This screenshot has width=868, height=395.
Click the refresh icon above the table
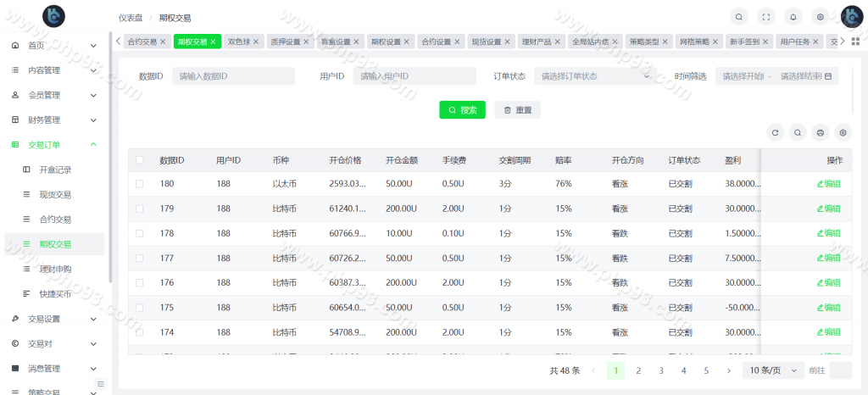click(x=775, y=132)
